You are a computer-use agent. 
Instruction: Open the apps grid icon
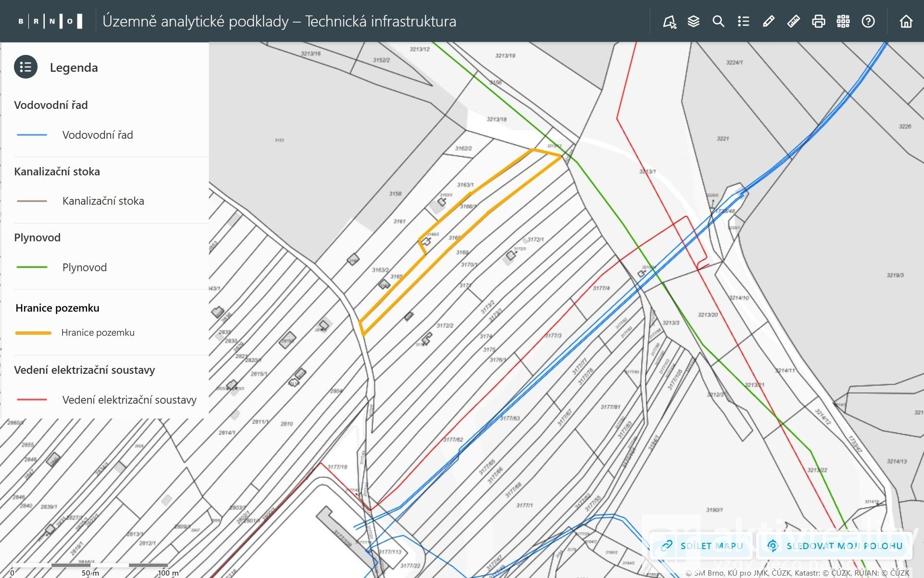(x=843, y=22)
